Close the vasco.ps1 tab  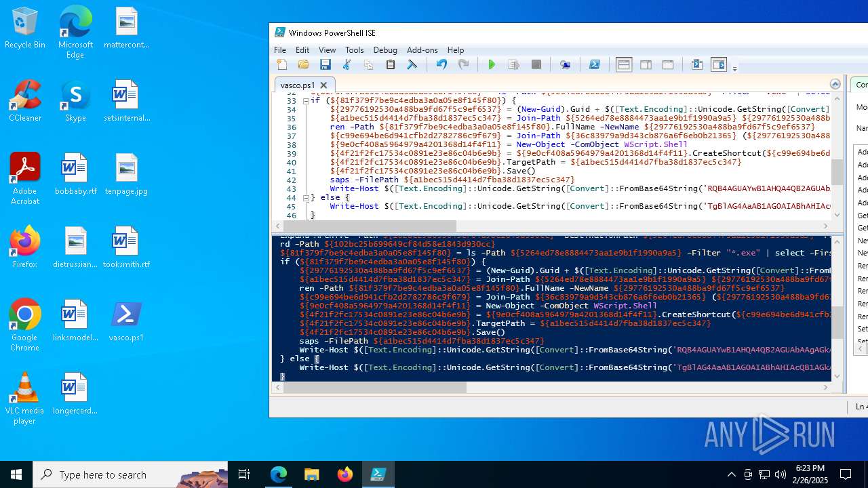coord(323,85)
